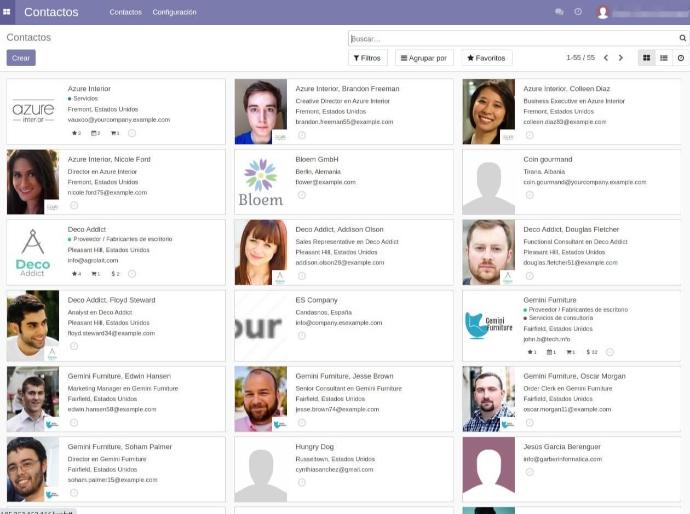Switch to activity view clock icon
This screenshot has width=690, height=514.
[681, 58]
